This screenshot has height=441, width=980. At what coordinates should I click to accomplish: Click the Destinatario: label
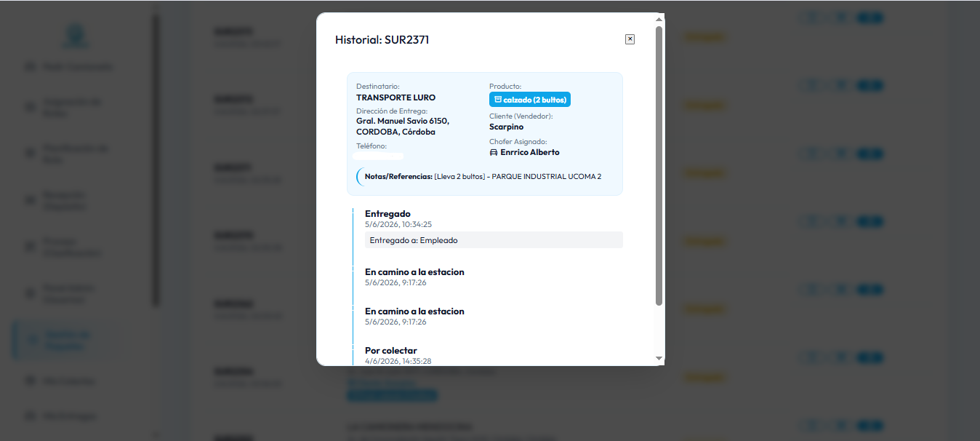coord(378,87)
